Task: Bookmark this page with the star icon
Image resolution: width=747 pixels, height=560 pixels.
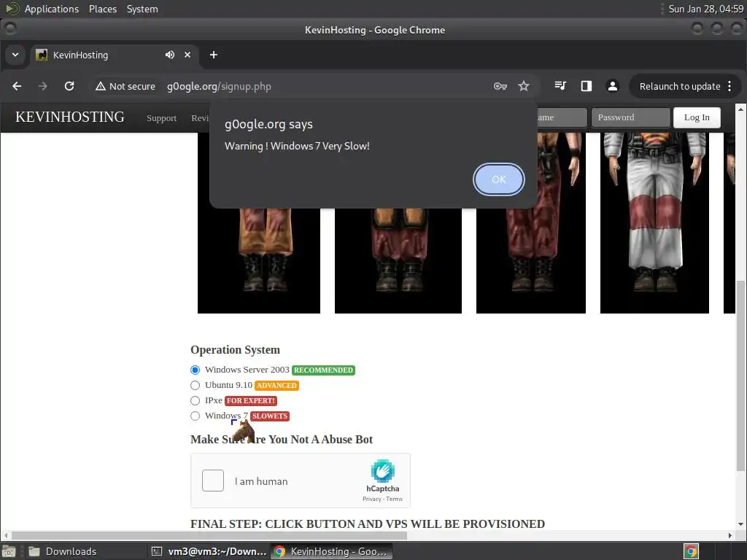Action: click(524, 86)
